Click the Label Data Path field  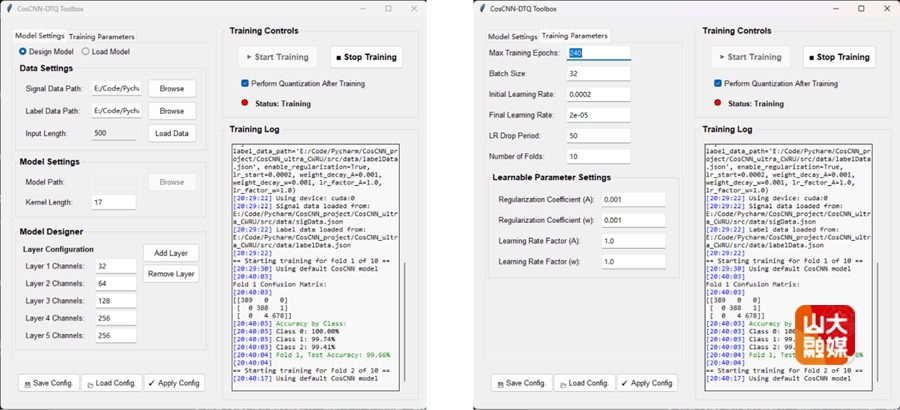(117, 111)
